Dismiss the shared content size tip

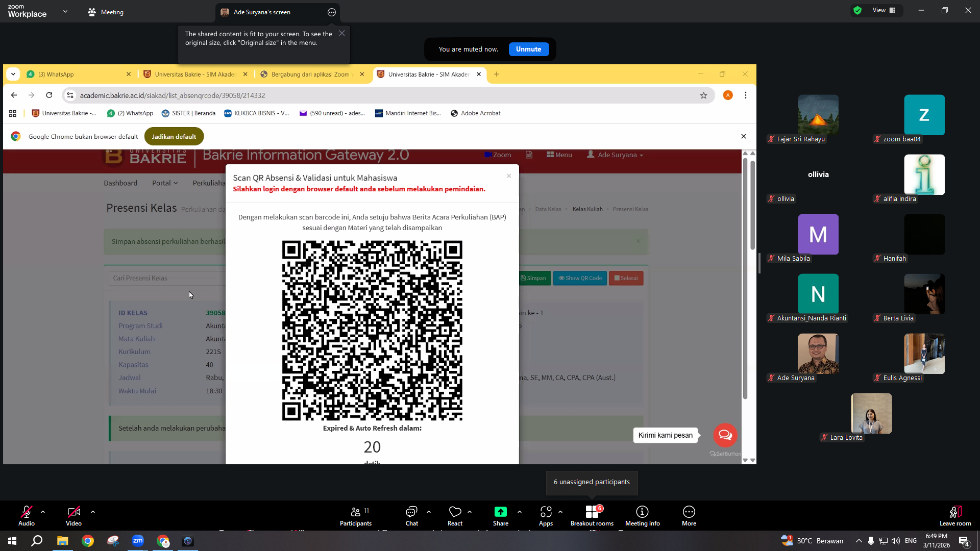pyautogui.click(x=342, y=33)
